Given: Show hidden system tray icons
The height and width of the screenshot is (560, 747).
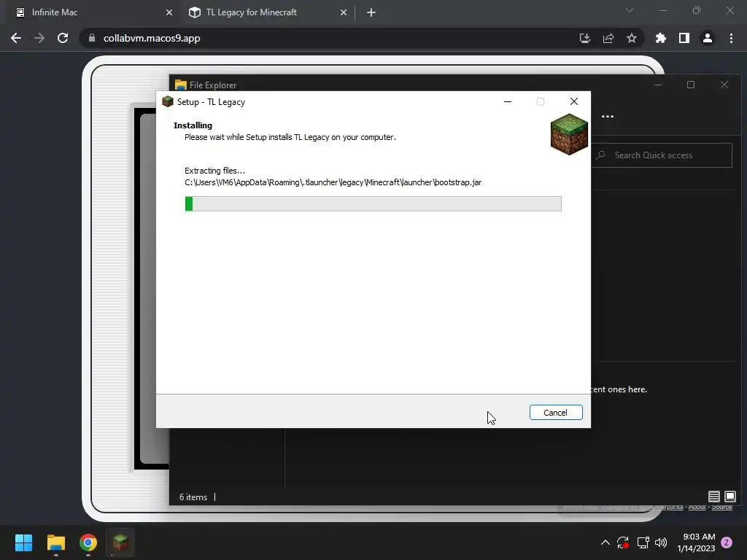Looking at the screenshot, I should point(605,542).
